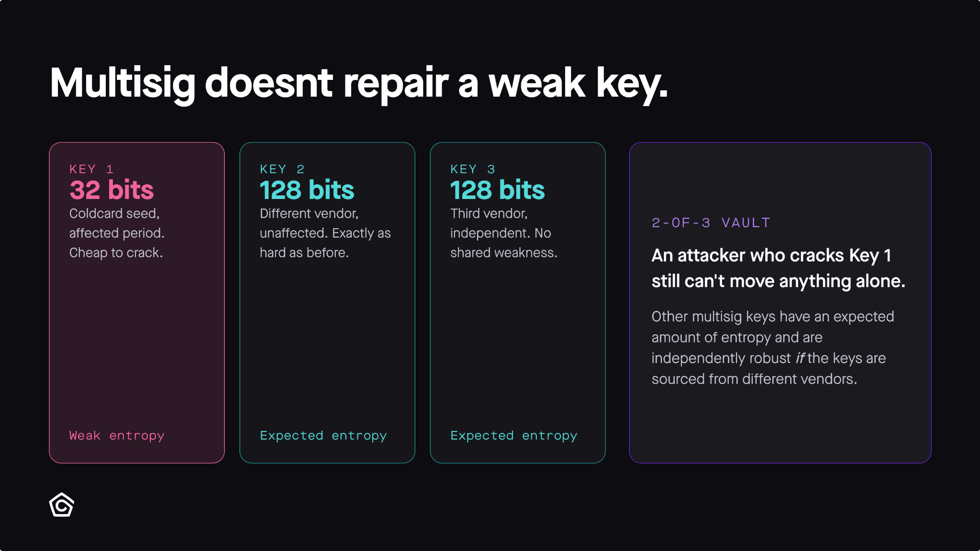Image resolution: width=980 pixels, height=551 pixels.
Task: Click the Different vendor description text
Action: 325,233
